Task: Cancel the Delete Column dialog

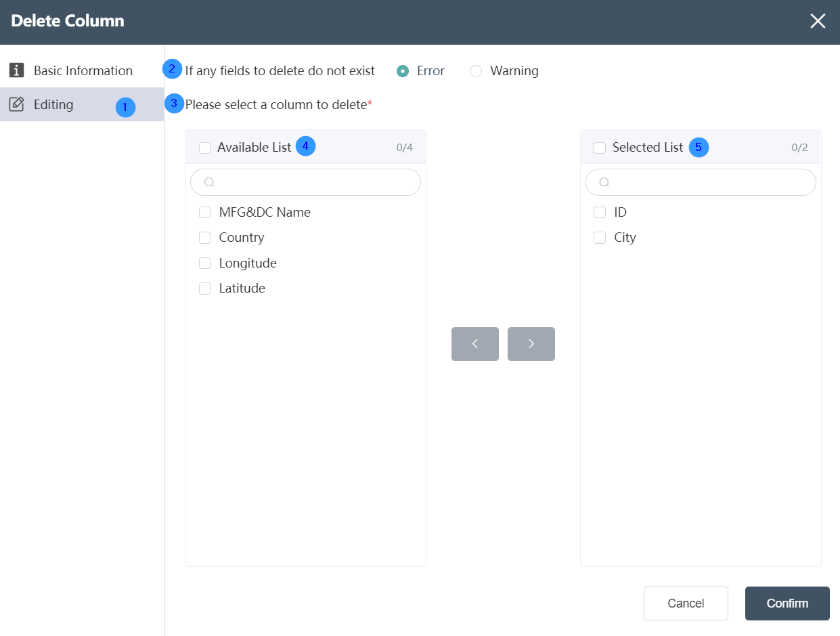Action: [686, 603]
